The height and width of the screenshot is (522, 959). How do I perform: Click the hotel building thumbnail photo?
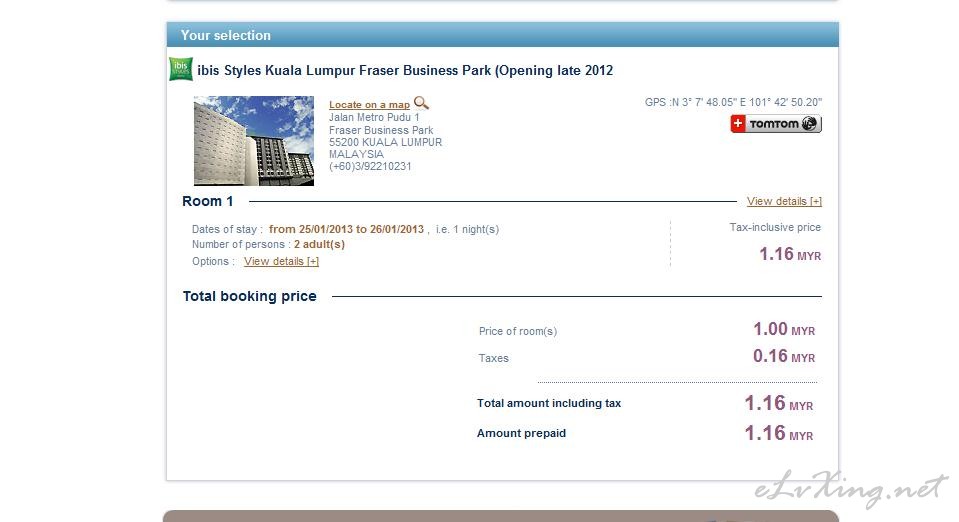[254, 141]
